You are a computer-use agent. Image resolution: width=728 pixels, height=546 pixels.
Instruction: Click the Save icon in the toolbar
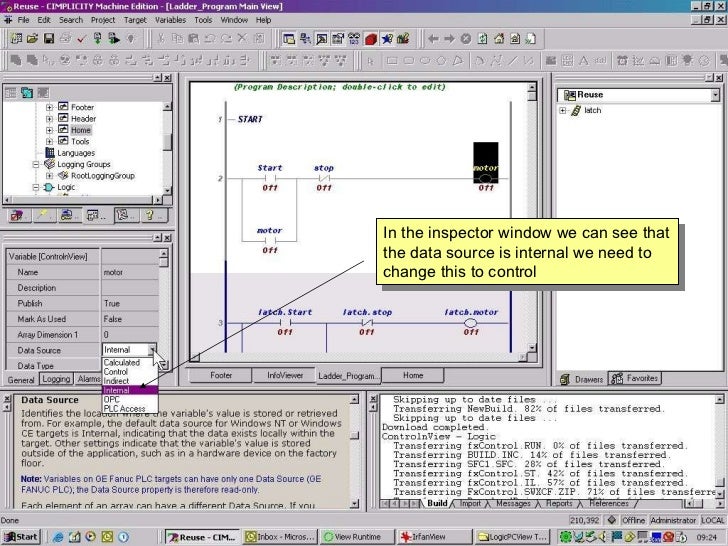coord(48,39)
